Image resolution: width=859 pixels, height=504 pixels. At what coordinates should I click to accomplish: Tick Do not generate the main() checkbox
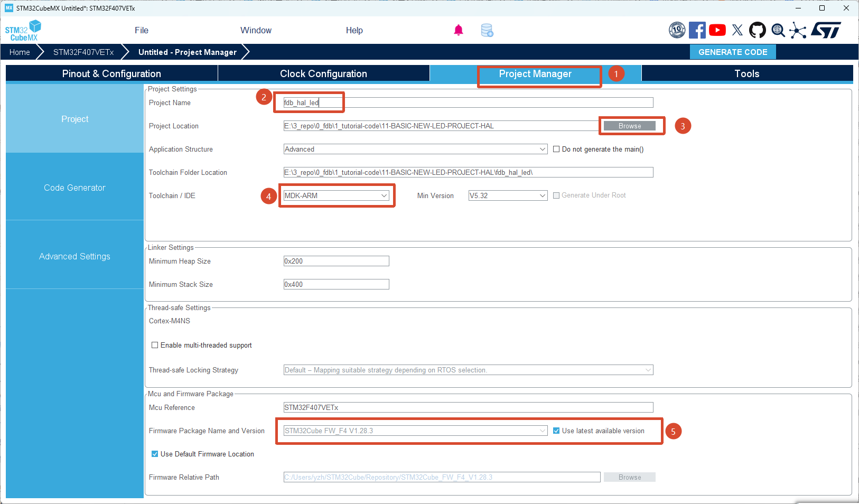click(x=556, y=149)
